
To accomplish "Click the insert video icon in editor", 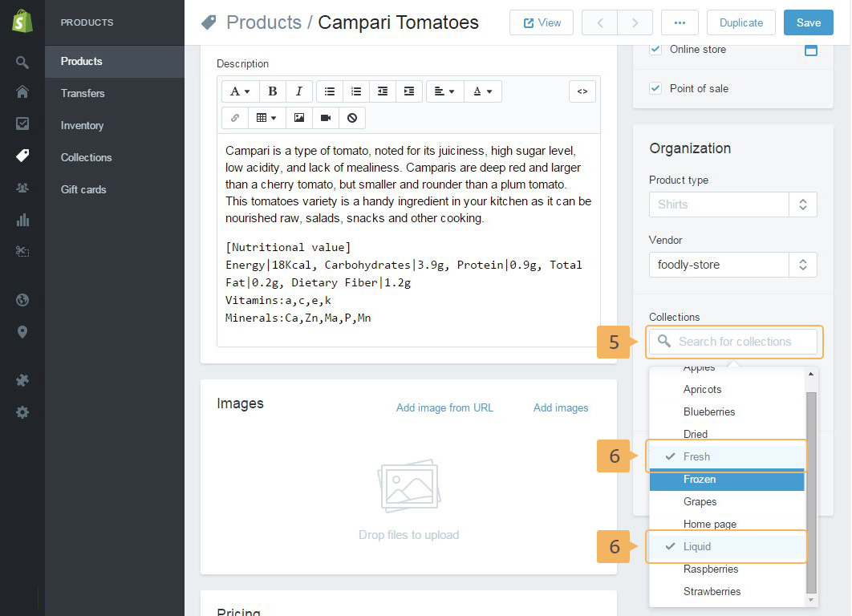I will (326, 118).
